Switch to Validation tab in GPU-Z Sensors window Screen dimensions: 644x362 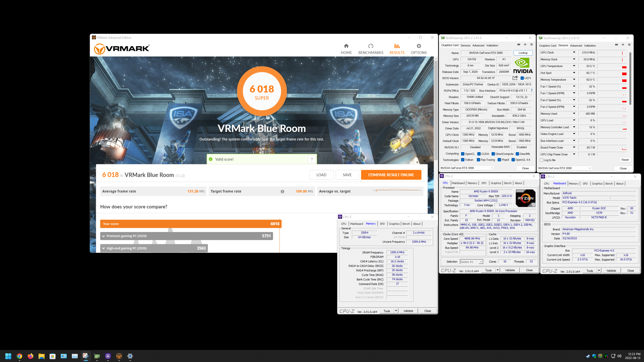coord(590,46)
